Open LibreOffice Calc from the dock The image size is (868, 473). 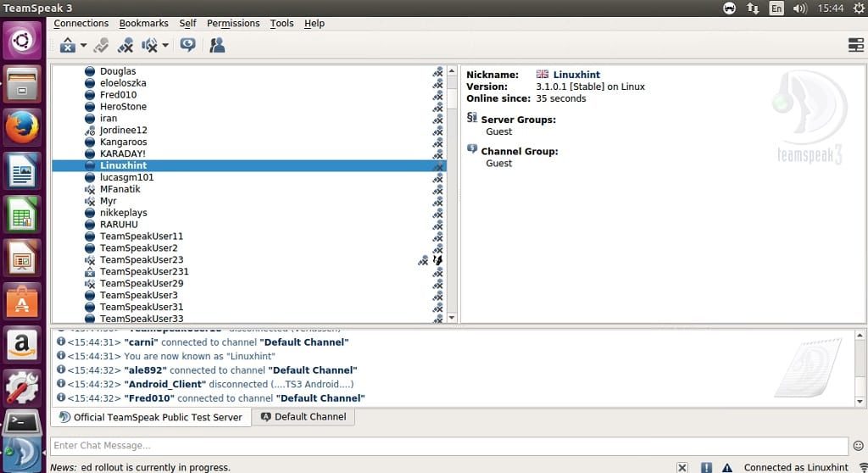click(22, 215)
